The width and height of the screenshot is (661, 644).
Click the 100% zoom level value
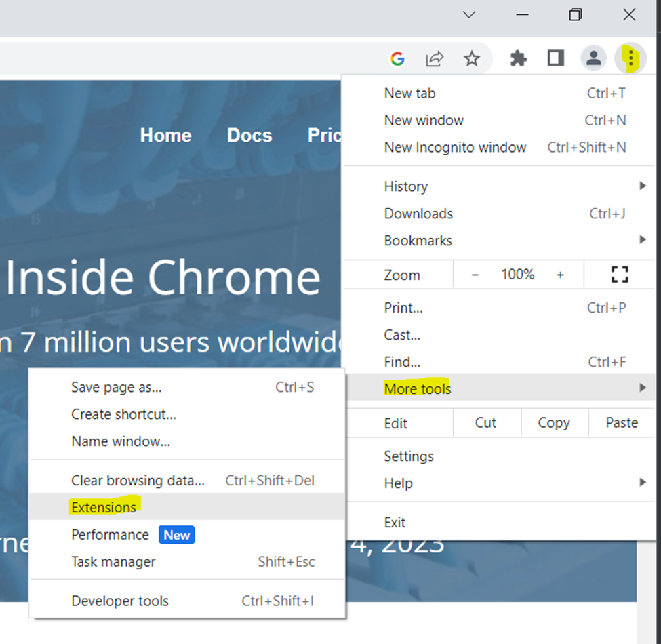point(518,275)
